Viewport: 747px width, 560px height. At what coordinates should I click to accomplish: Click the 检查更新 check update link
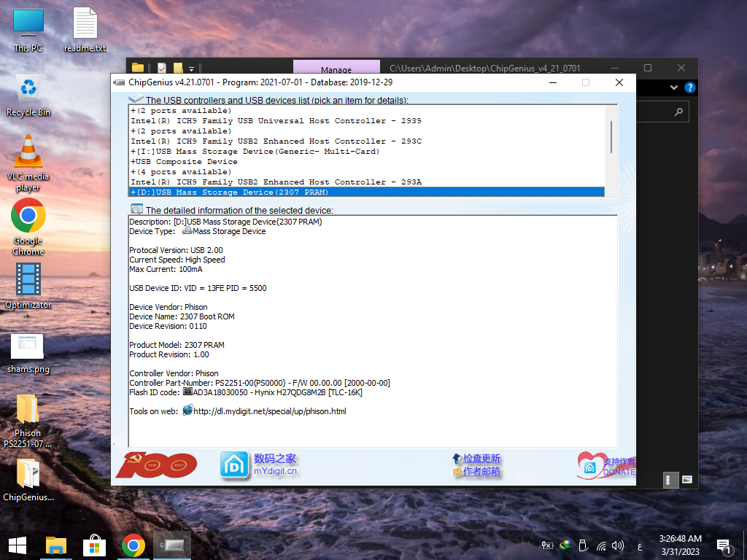[481, 458]
